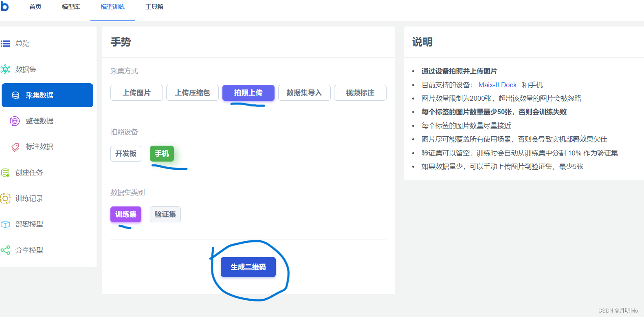Click the blue site logo
Image resolution: width=644 pixels, height=317 pixels.
pyautogui.click(x=4, y=6)
